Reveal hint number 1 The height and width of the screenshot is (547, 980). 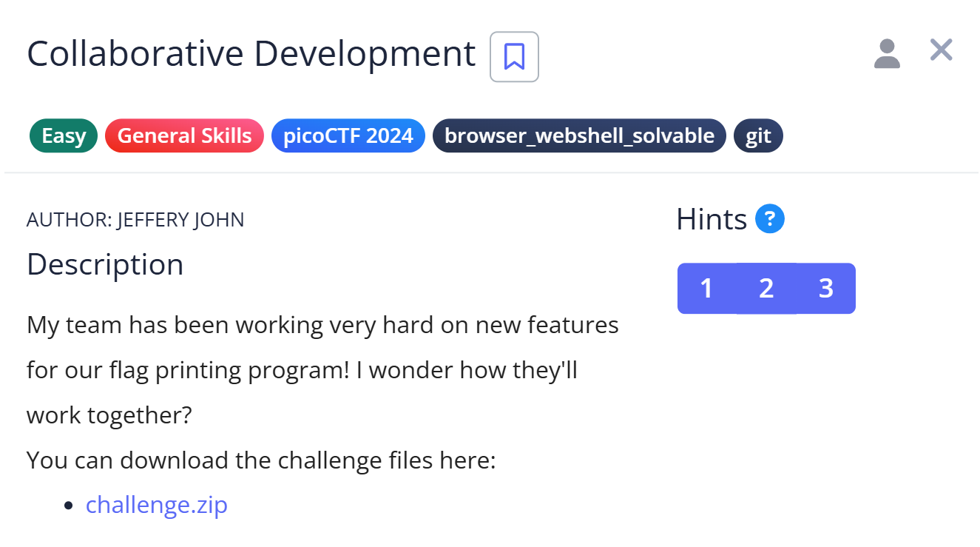tap(706, 289)
